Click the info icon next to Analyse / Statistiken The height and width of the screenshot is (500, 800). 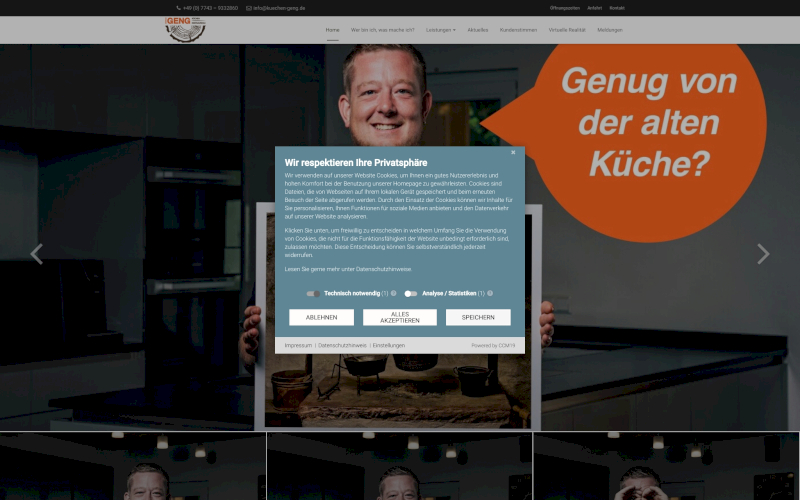(x=490, y=294)
